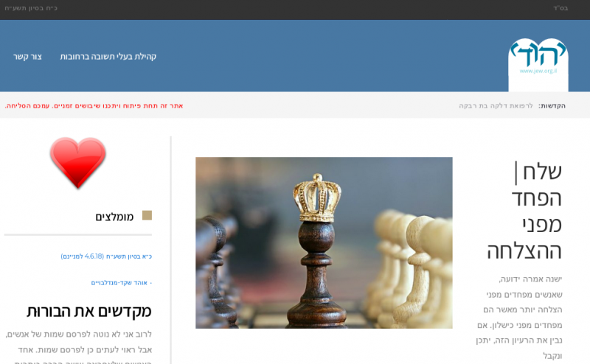Click the בס"ד text in top bar
The width and height of the screenshot is (590, 364).
560,8
